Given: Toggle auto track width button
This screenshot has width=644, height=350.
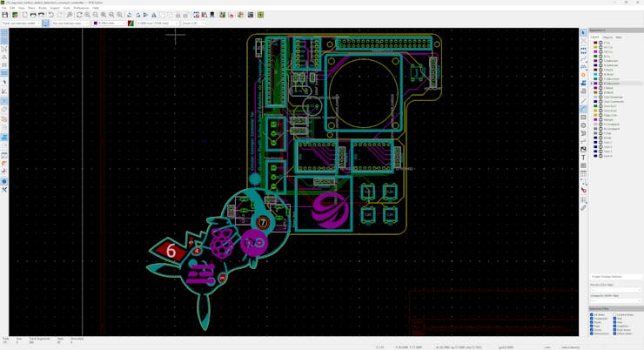Looking at the screenshot, I should pyautogui.click(x=45, y=24).
